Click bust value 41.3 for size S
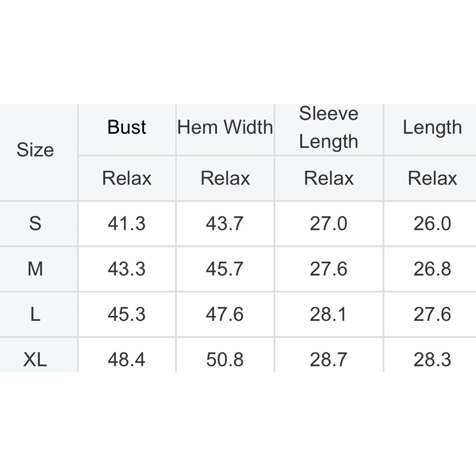Screen dimensions: 476x476 (x=127, y=223)
